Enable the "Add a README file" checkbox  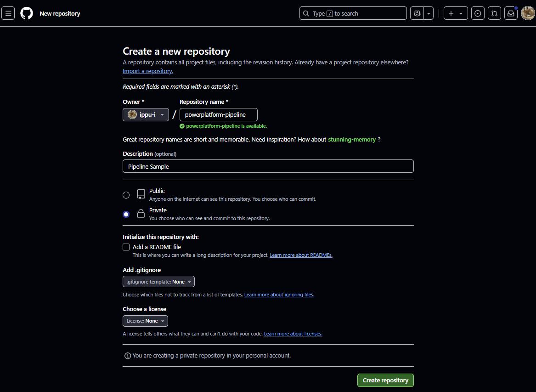(x=126, y=247)
